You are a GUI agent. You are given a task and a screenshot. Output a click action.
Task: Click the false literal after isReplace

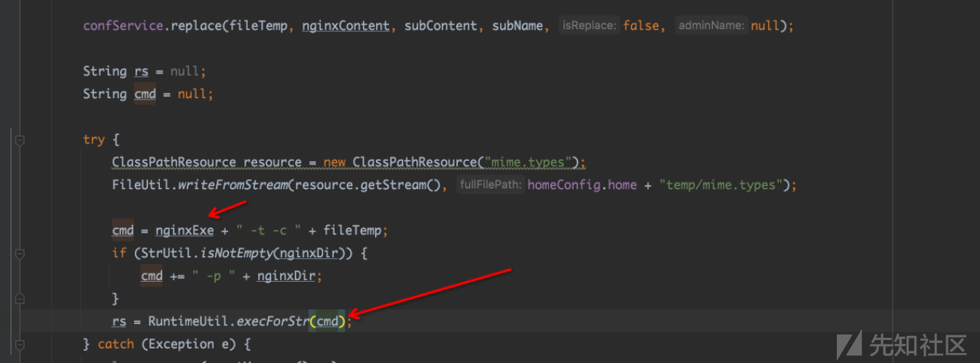point(642,25)
